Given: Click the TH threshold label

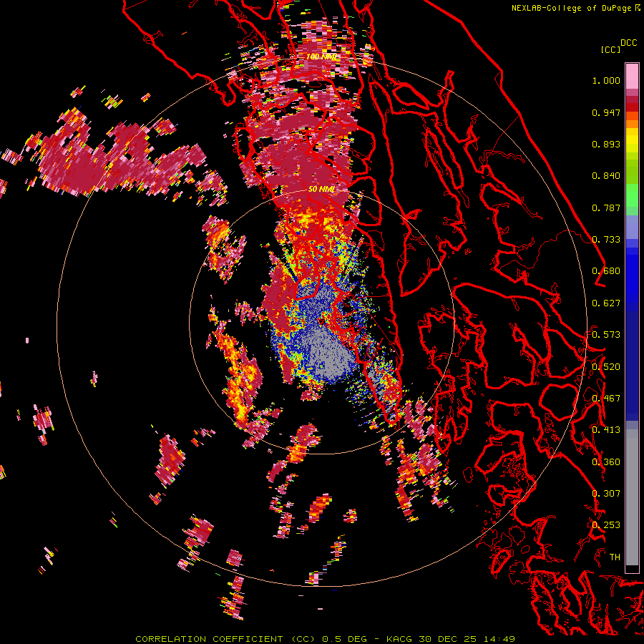Looking at the screenshot, I should click(615, 557).
